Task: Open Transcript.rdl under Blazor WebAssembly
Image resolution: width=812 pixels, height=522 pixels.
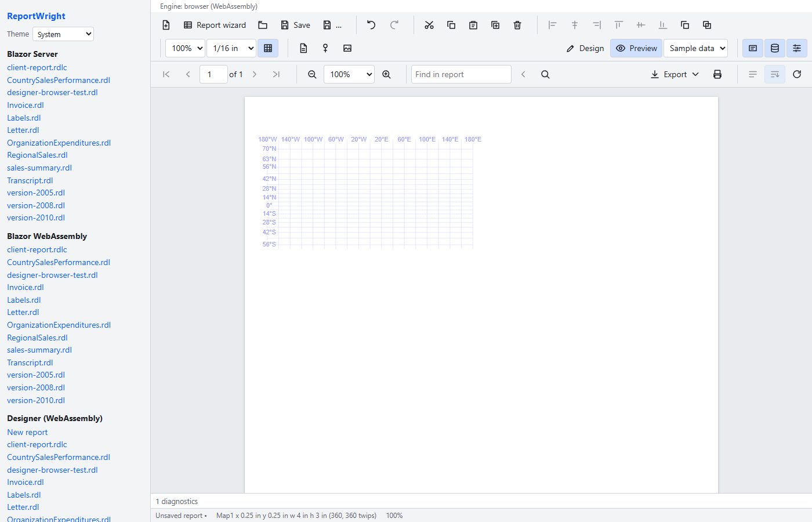Action: [x=30, y=362]
